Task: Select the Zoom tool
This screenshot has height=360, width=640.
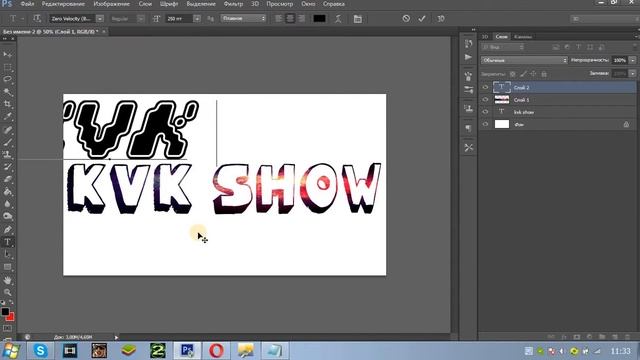Action: pyautogui.click(x=7, y=292)
